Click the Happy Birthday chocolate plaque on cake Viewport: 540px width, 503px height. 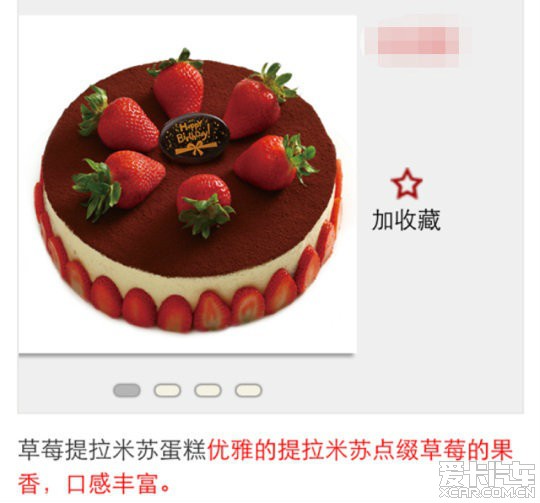point(195,138)
